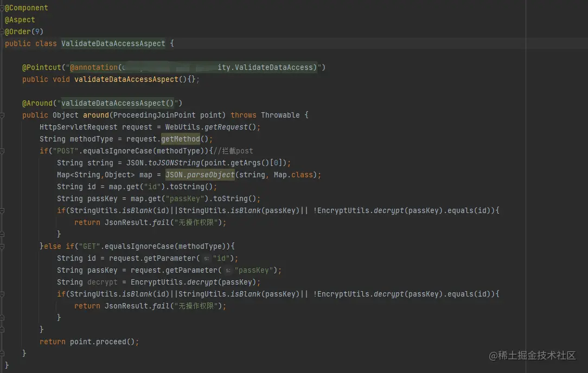Click Map.class argument
Image resolution: width=588 pixels, height=373 pixels.
293,175
